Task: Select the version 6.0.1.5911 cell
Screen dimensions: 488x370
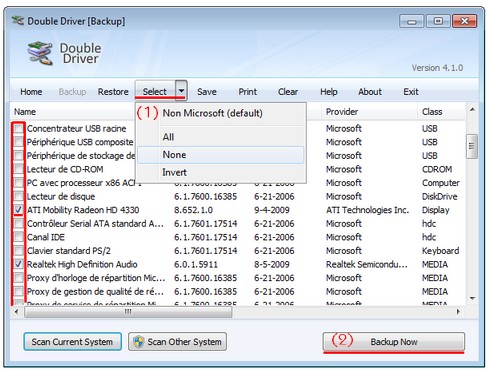Action: click(196, 264)
